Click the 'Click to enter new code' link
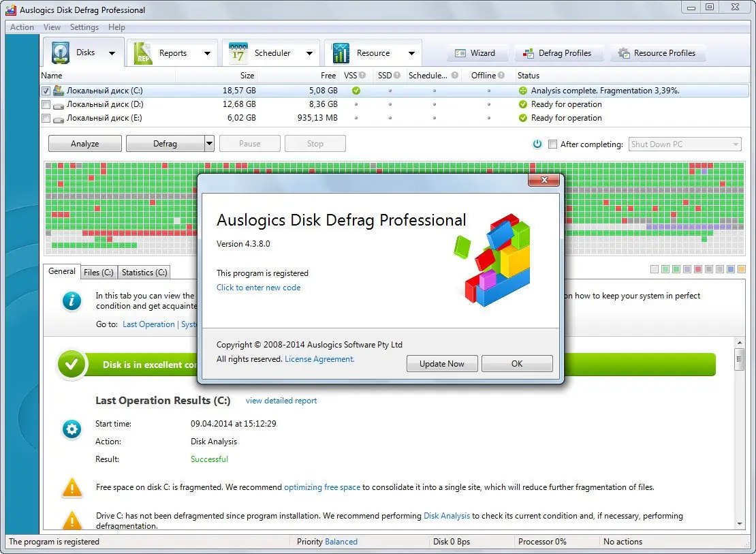 point(258,287)
